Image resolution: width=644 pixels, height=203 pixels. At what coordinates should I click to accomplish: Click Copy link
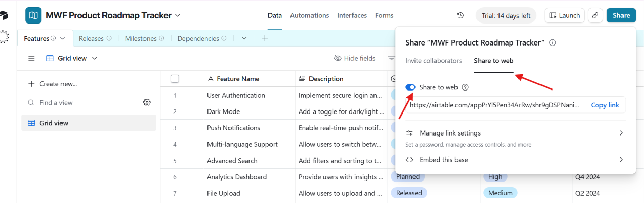605,105
